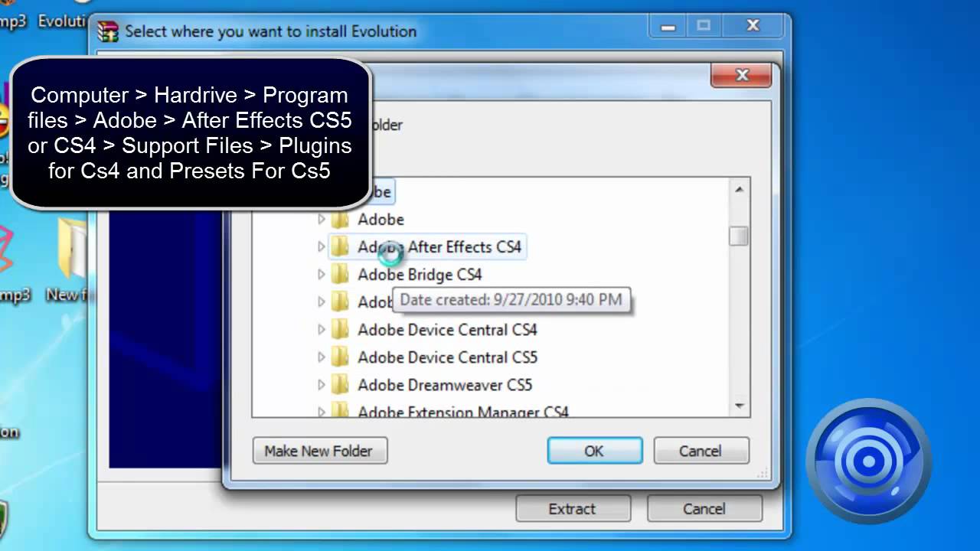980x551 pixels.
Task: Expand the folder node beside the date tooltip
Action: (322, 302)
